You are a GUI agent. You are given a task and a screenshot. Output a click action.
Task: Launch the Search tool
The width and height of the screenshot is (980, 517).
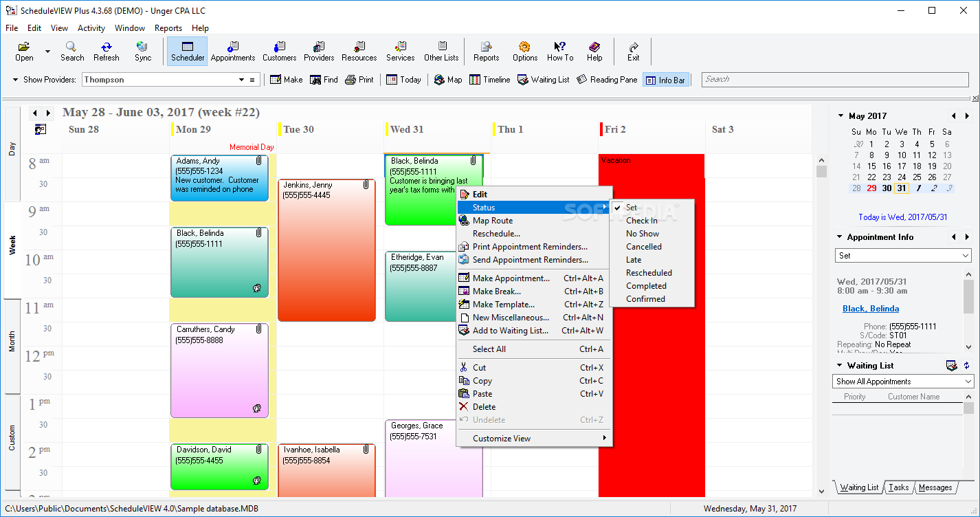[72, 52]
